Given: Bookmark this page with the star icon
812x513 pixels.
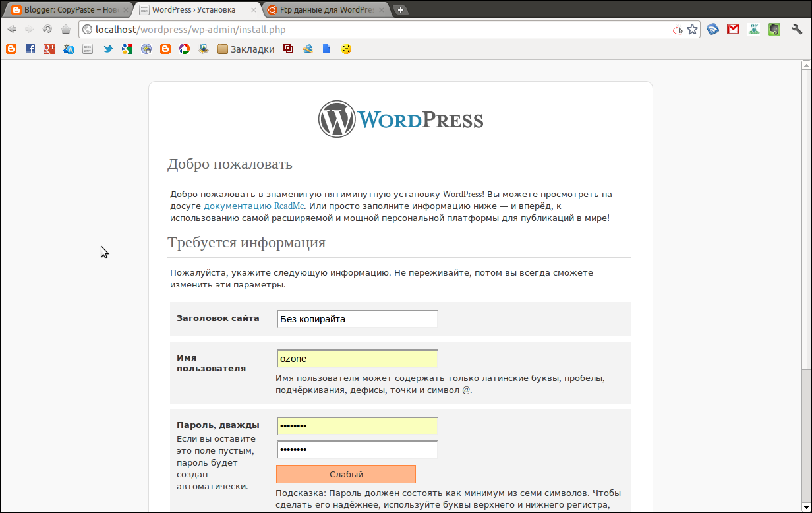Looking at the screenshot, I should point(692,30).
